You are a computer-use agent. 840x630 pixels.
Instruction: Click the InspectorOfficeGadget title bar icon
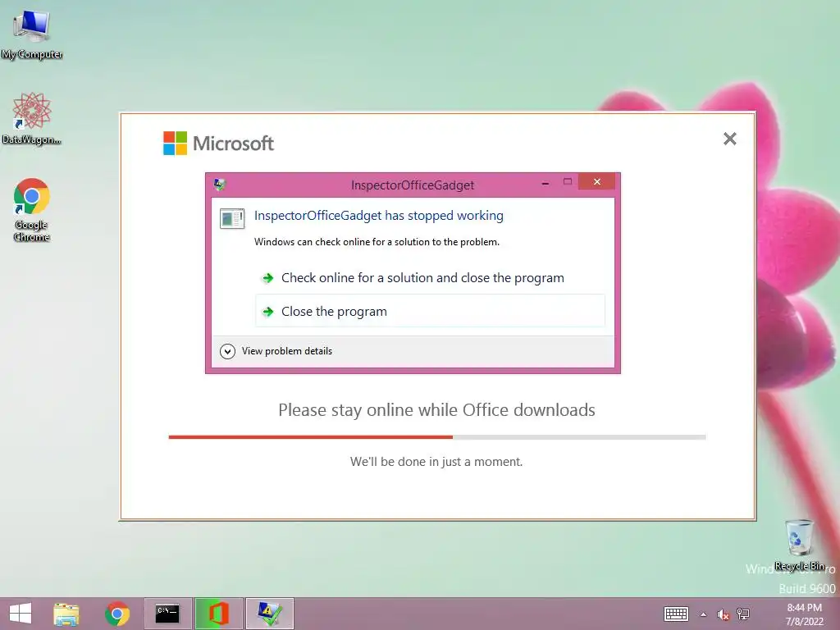tap(220, 185)
